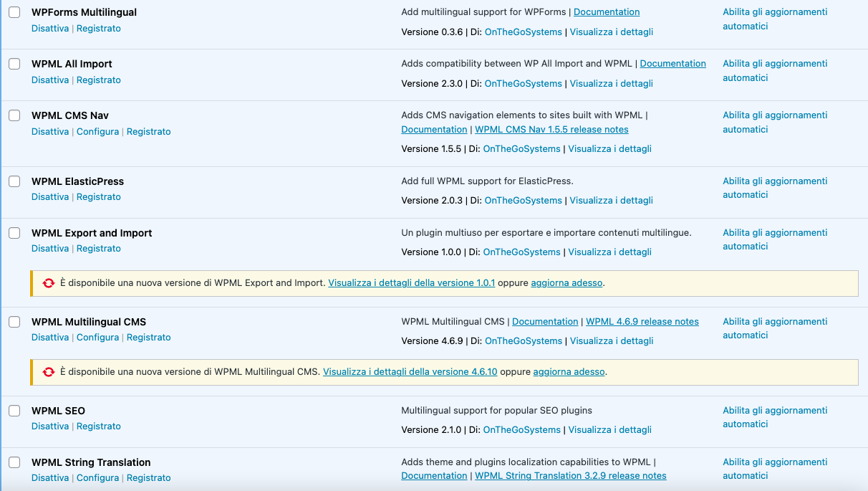Enable auto-updates for WPML All Import
The width and height of the screenshot is (868, 491).
tap(775, 71)
